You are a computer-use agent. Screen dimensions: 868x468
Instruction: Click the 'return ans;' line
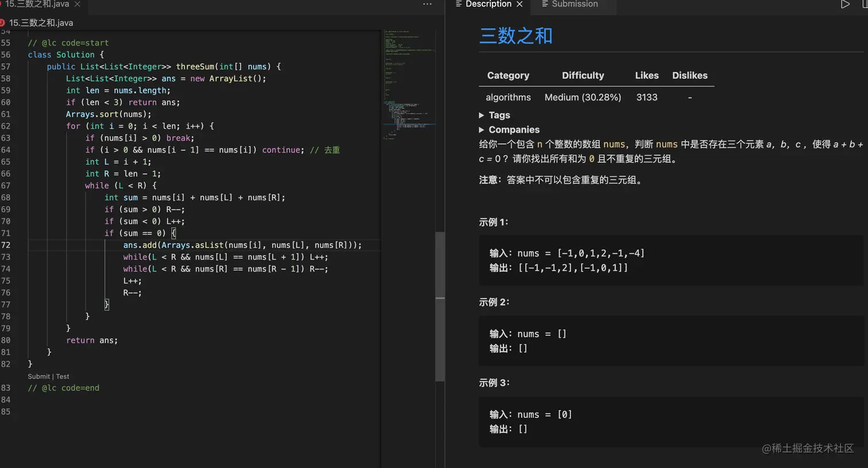click(x=92, y=341)
